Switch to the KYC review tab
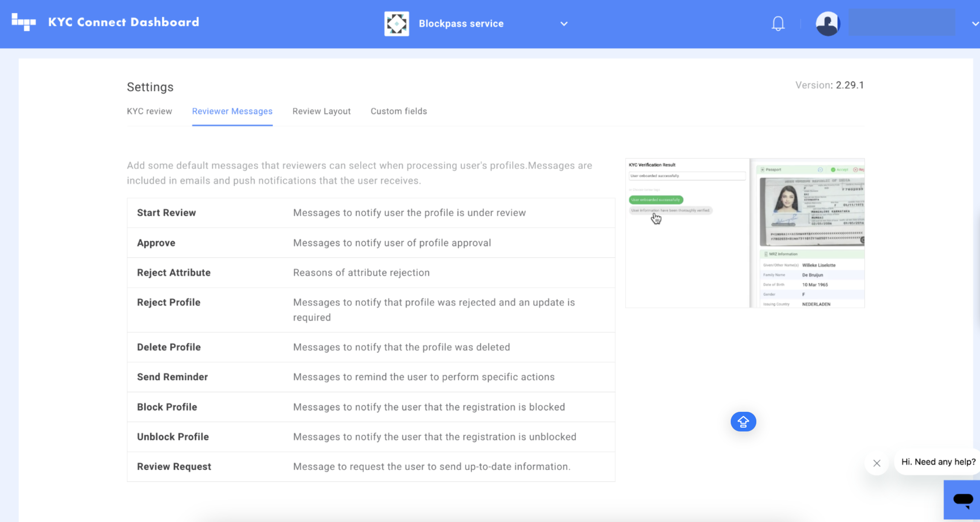The width and height of the screenshot is (980, 522). coord(149,111)
